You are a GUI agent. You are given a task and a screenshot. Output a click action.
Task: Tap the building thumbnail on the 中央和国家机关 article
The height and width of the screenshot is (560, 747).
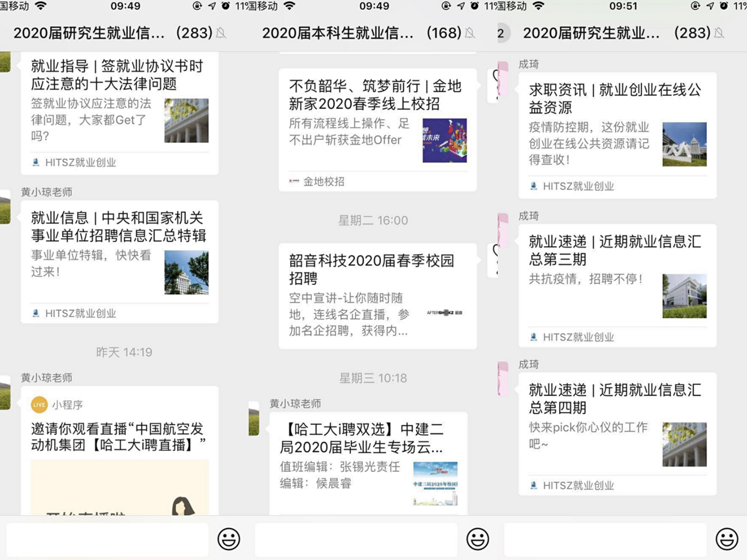[x=187, y=273]
